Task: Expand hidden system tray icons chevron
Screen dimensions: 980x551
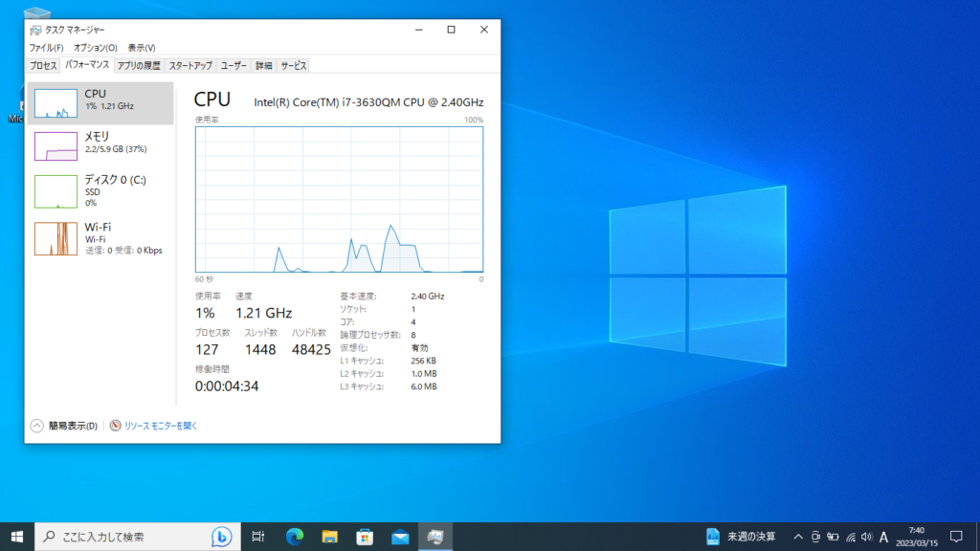Action: pos(798,536)
